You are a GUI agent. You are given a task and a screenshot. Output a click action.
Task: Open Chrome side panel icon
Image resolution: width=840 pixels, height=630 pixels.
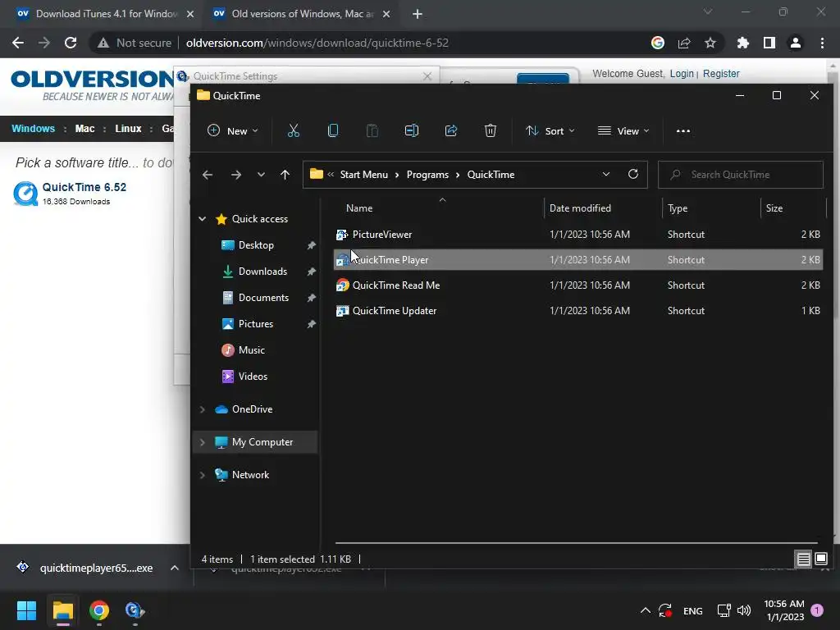769,43
